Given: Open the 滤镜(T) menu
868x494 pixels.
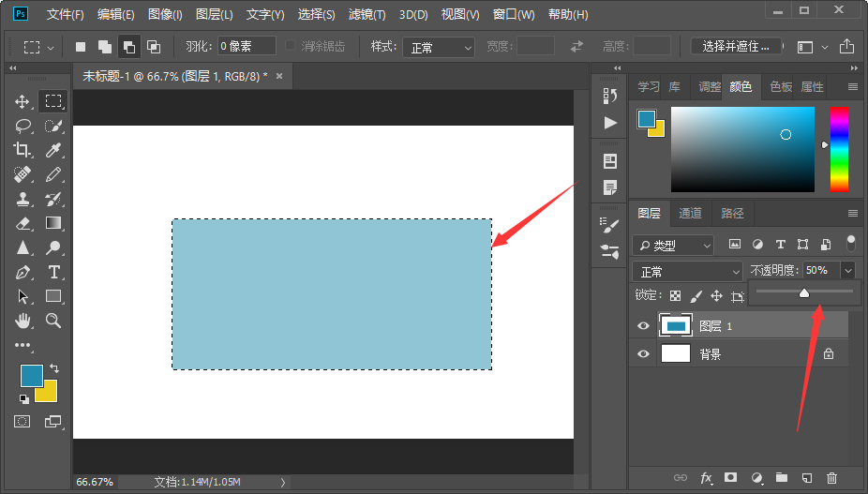Looking at the screenshot, I should (367, 14).
